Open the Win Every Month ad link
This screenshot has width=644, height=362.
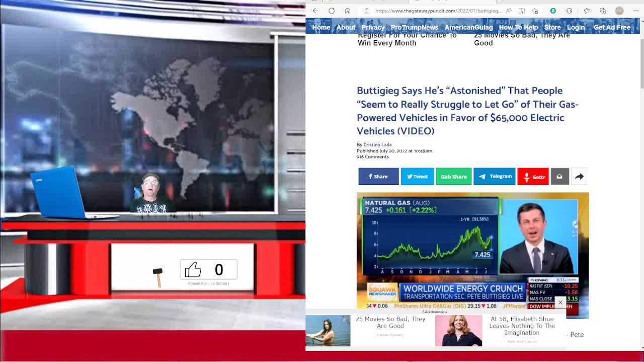tap(407, 39)
